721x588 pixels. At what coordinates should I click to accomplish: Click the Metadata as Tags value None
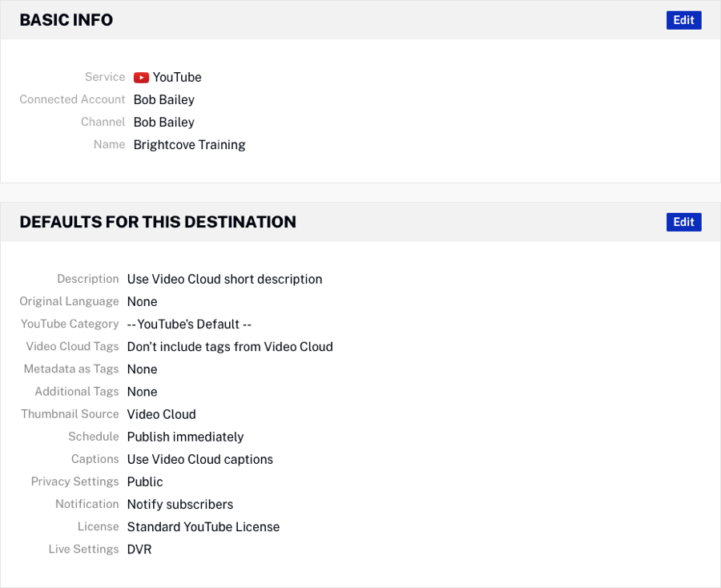142,369
